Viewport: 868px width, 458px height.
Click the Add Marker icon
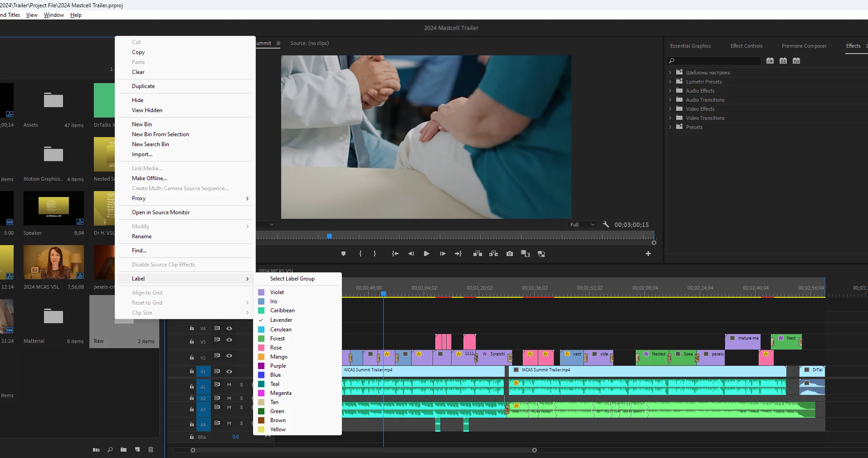pos(343,254)
